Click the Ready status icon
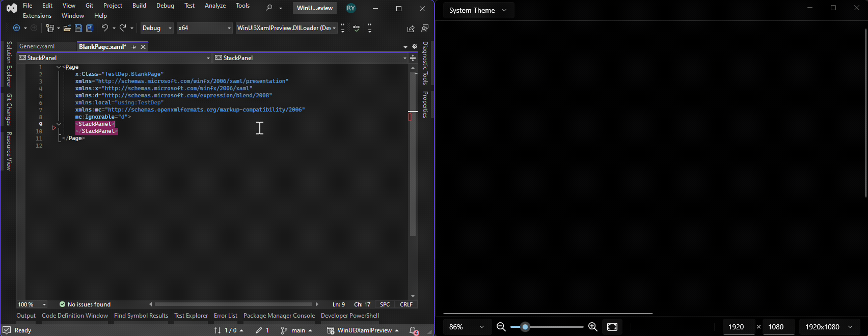The image size is (868, 336). click(x=7, y=330)
